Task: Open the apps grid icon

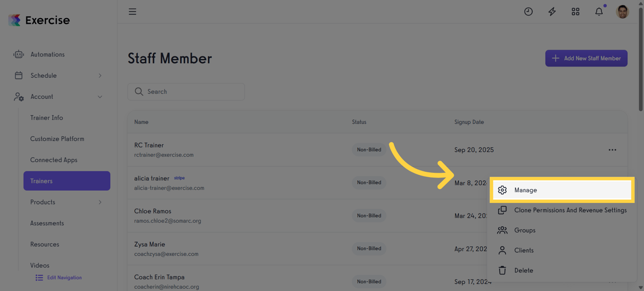Action: click(576, 12)
